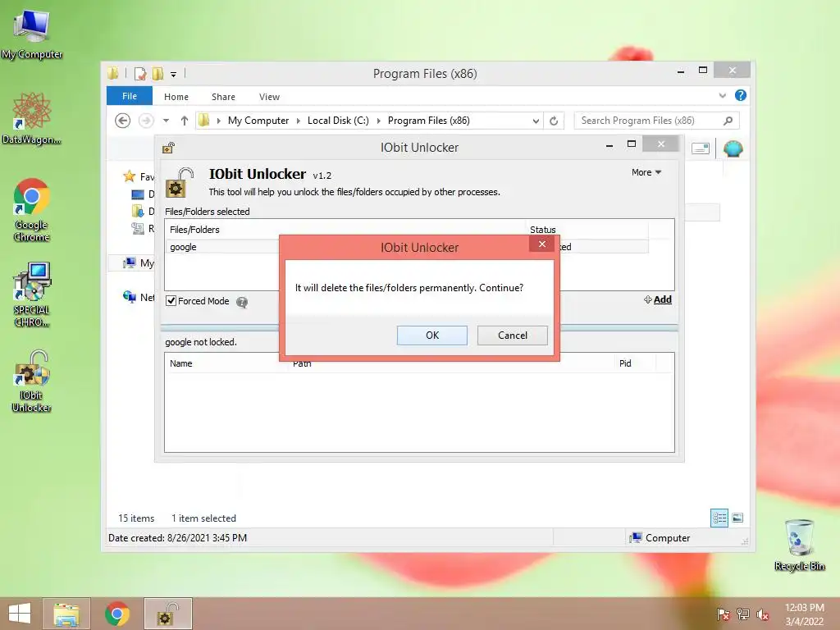Open the Home ribbon tab

tap(176, 97)
